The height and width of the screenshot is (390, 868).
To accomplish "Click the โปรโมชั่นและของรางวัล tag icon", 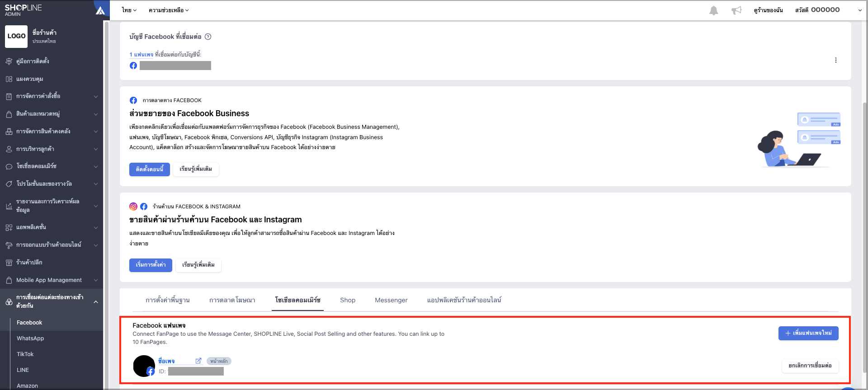I will coord(9,184).
